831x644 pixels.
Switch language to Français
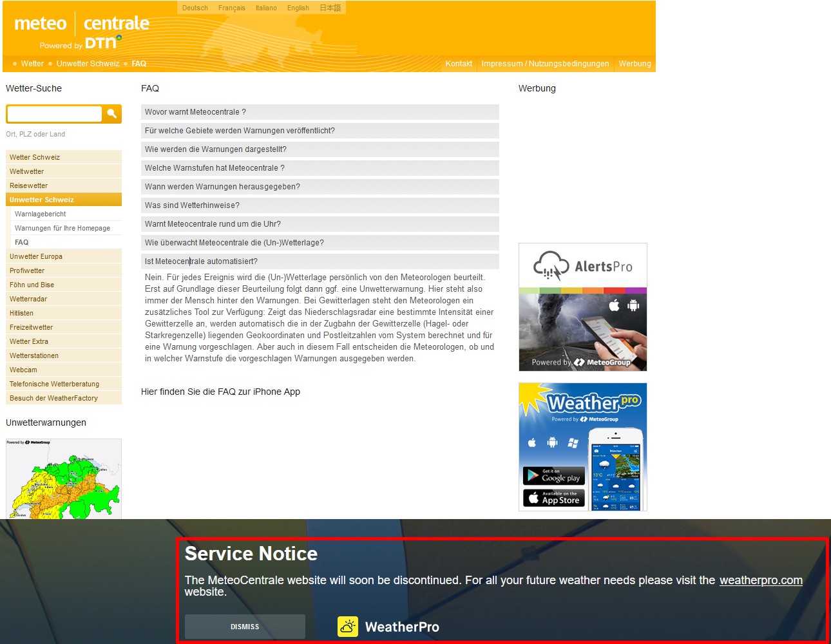pyautogui.click(x=232, y=8)
